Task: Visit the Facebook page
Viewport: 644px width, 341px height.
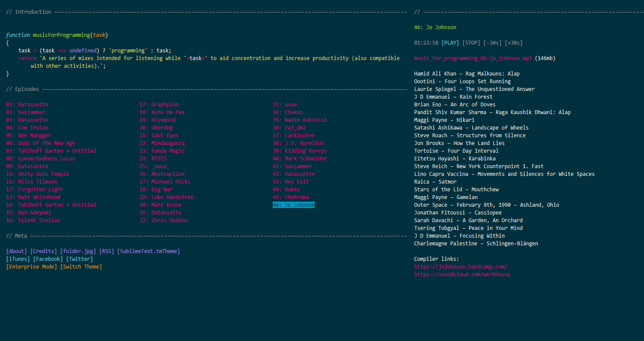Action: click(x=48, y=259)
